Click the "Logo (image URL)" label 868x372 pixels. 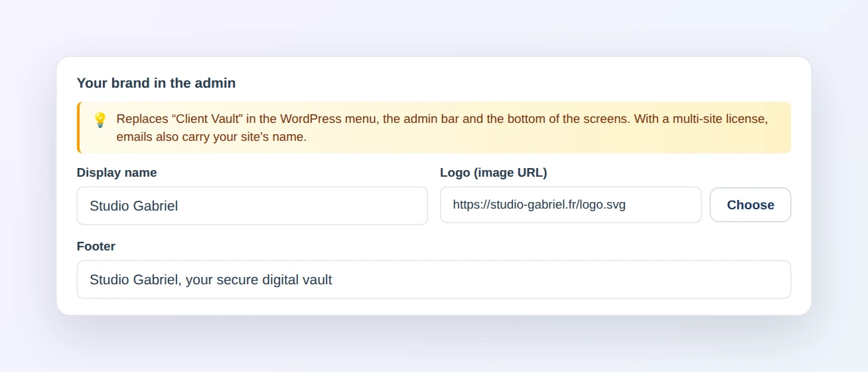tap(494, 173)
